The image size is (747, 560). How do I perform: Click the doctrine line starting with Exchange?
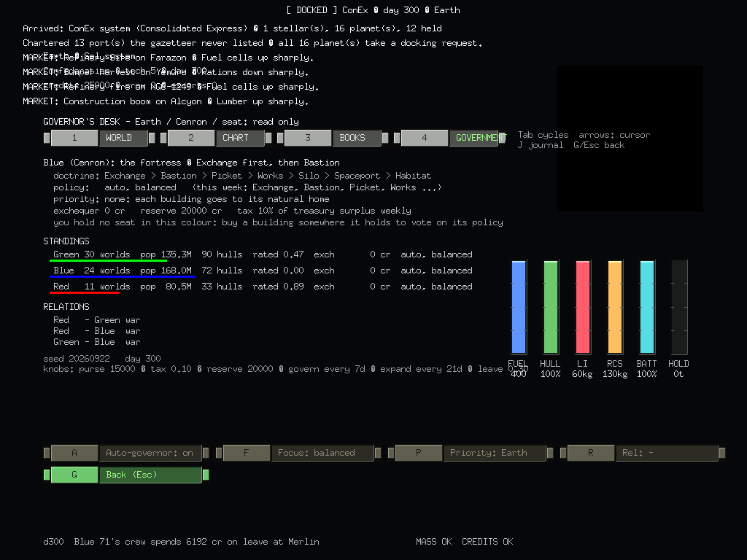(242, 176)
